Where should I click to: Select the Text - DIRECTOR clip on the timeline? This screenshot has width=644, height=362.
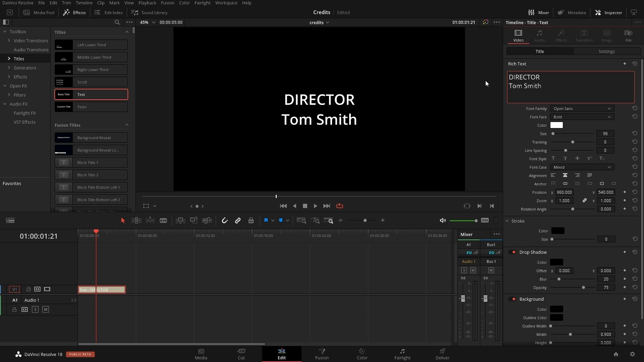101,289
